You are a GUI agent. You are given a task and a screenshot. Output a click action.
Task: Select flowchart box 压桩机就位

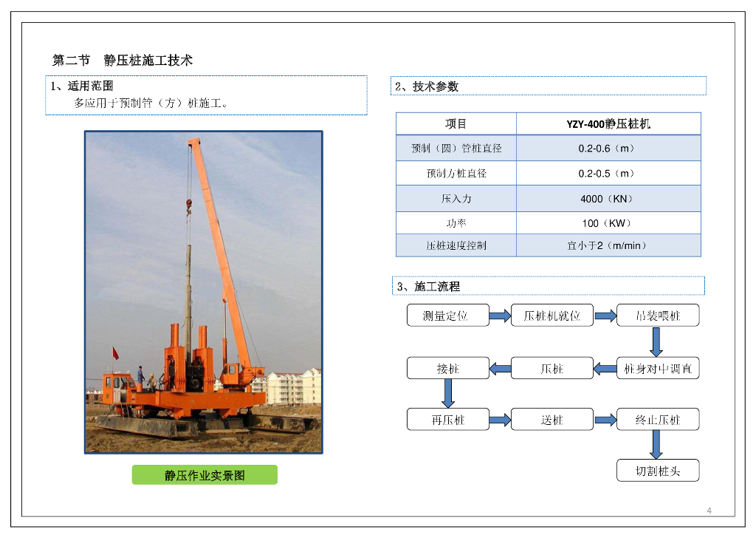[x=552, y=316]
